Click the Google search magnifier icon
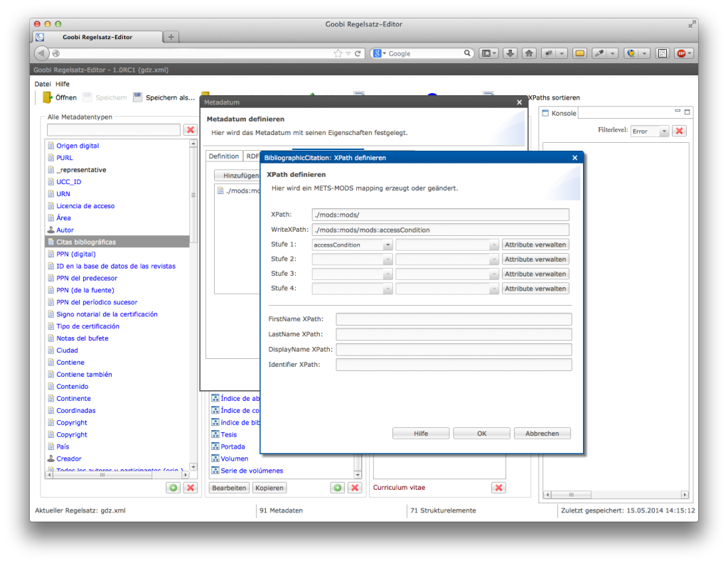Screen dimensions: 728x563 click(x=467, y=53)
